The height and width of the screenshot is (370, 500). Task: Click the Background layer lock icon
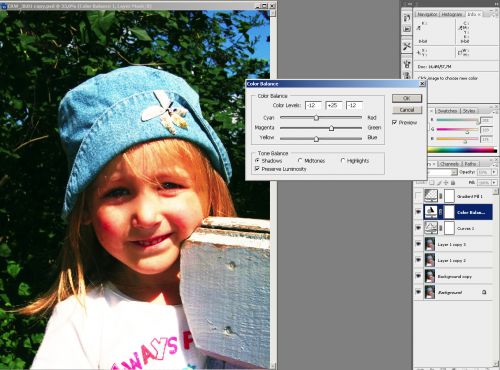pos(484,292)
